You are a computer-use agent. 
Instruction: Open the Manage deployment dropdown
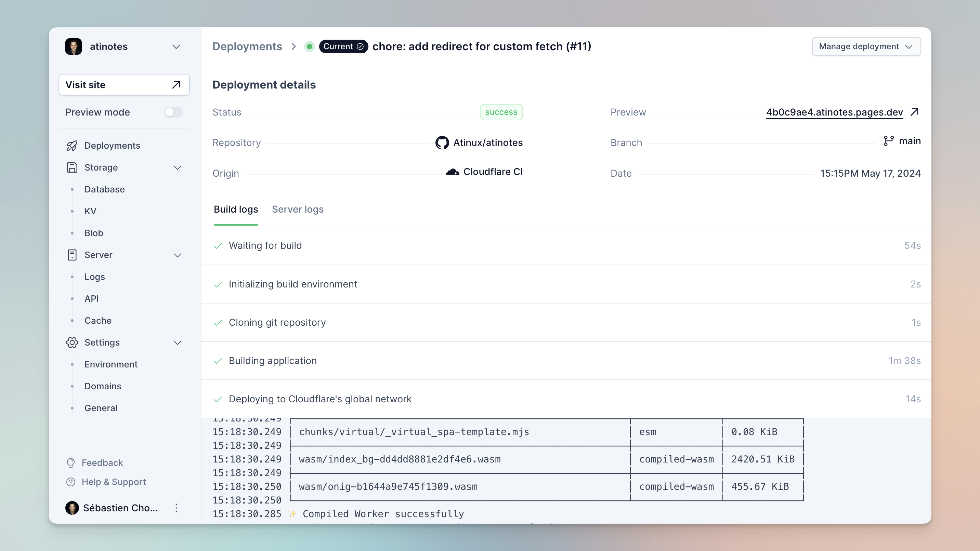point(866,46)
